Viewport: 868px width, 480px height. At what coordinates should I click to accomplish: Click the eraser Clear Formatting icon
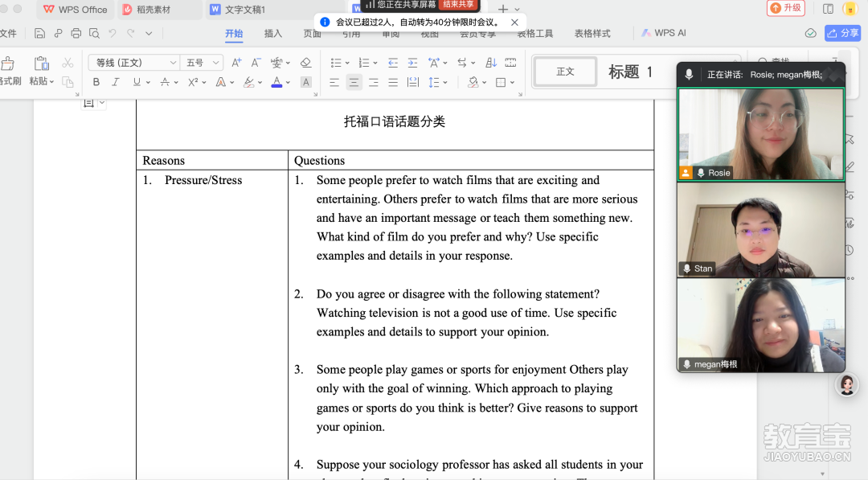click(305, 63)
